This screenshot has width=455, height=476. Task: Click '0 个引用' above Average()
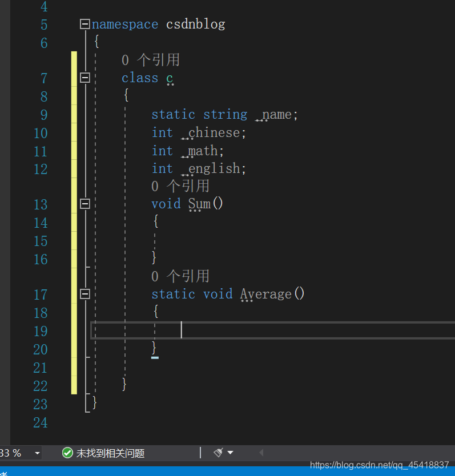(x=180, y=276)
